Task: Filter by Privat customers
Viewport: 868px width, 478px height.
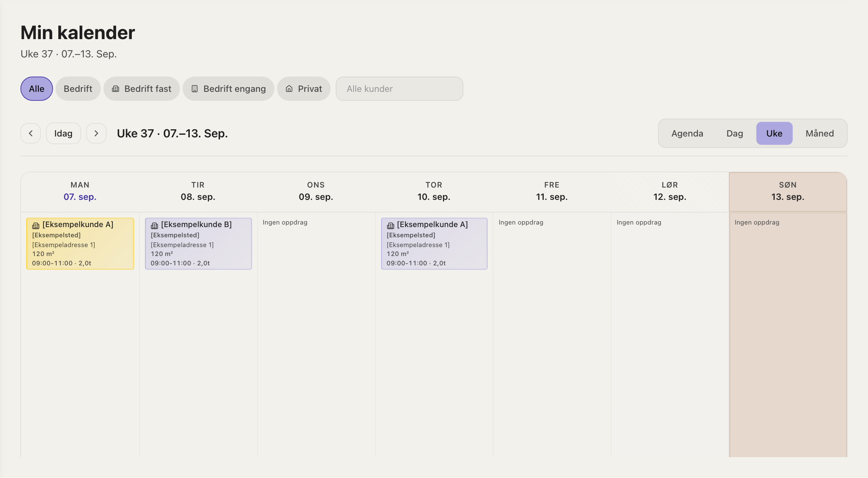Action: (x=304, y=89)
